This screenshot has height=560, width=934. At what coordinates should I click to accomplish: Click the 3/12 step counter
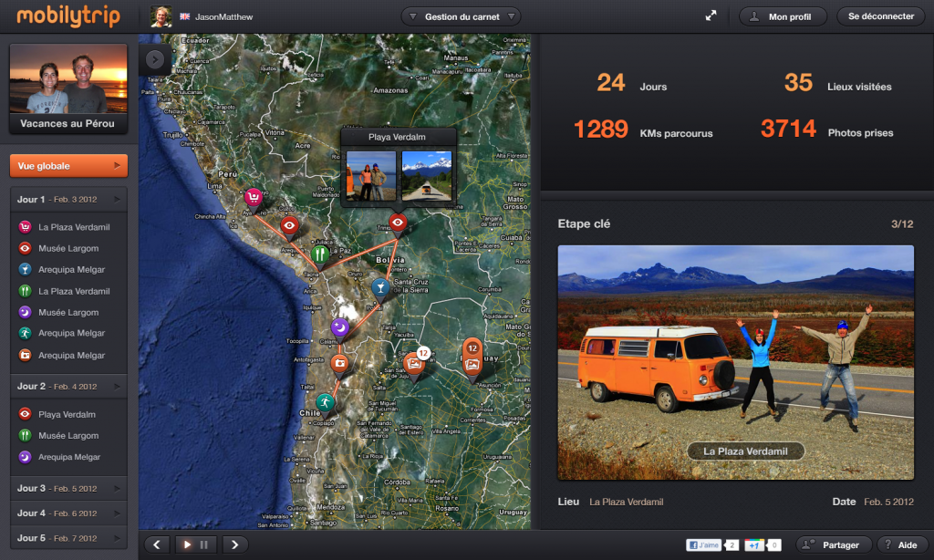pos(902,224)
